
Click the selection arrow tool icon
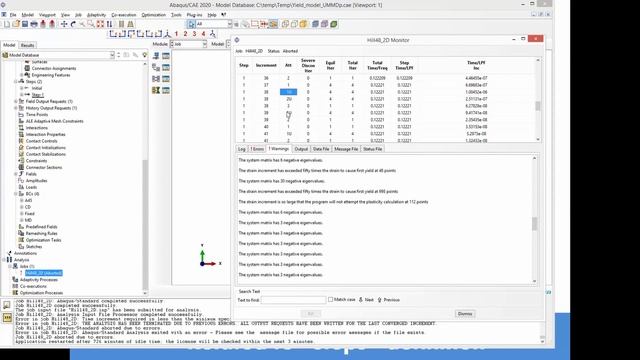pyautogui.click(x=191, y=24)
